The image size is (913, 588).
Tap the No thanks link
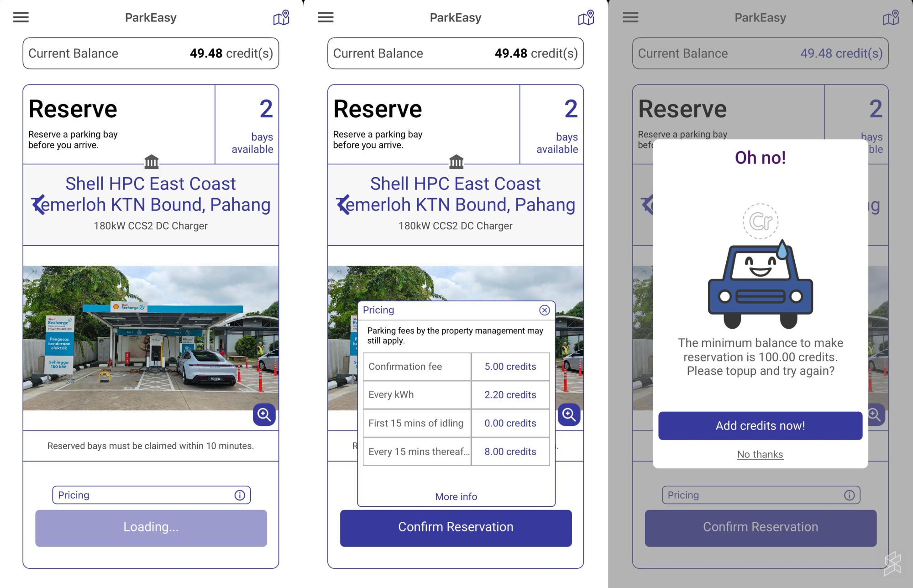coord(760,454)
